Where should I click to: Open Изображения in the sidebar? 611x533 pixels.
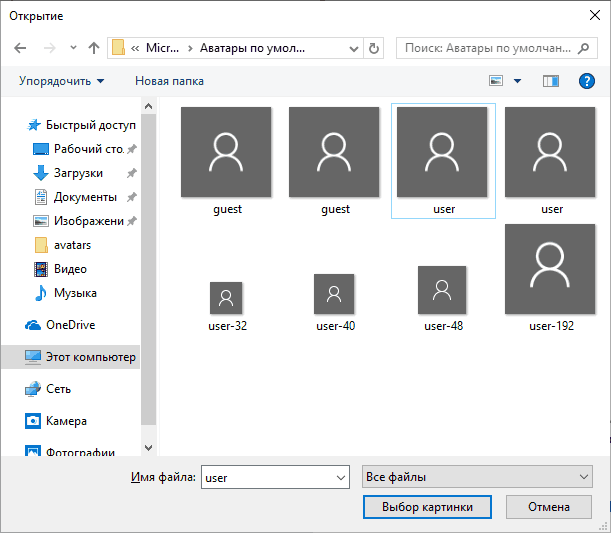tap(79, 221)
